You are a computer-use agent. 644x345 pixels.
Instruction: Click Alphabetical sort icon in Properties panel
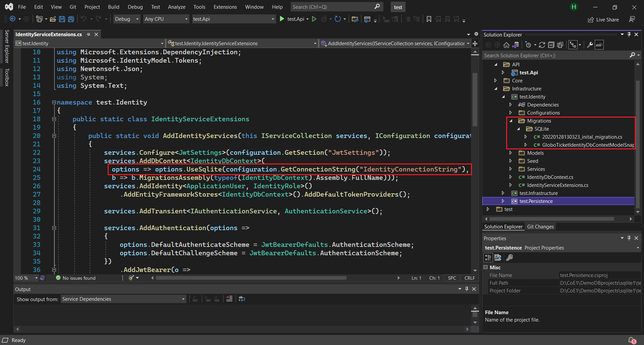click(498, 258)
